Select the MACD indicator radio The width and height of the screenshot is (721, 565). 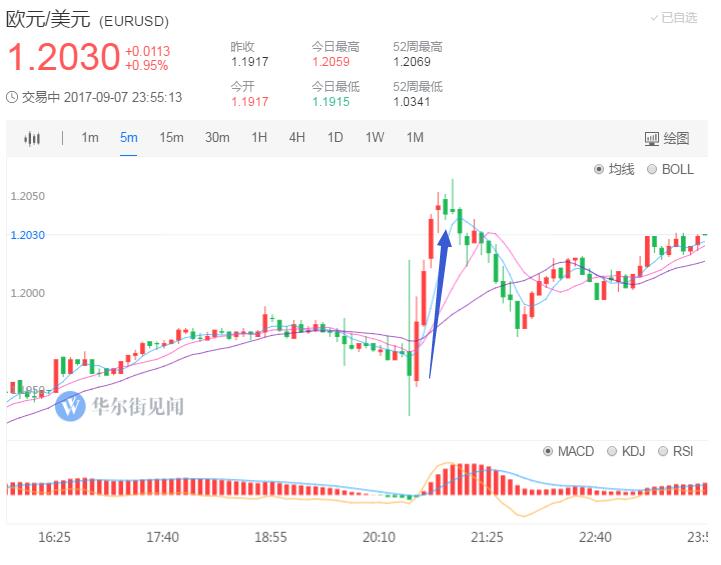click(x=547, y=452)
